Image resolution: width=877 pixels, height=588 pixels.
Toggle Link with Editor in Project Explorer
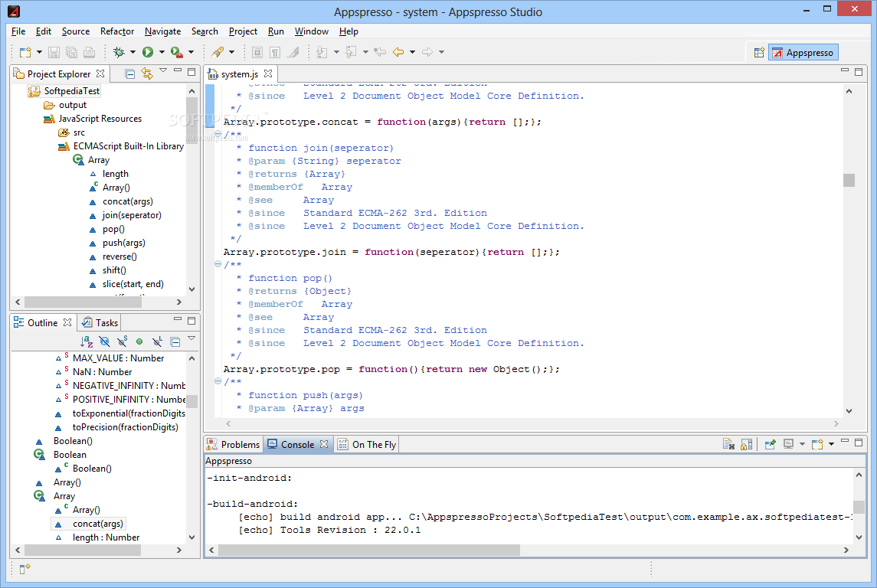pos(147,73)
